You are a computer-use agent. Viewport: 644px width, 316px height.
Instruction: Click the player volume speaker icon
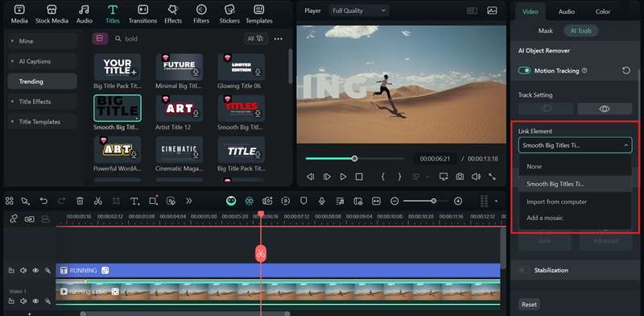pyautogui.click(x=476, y=177)
